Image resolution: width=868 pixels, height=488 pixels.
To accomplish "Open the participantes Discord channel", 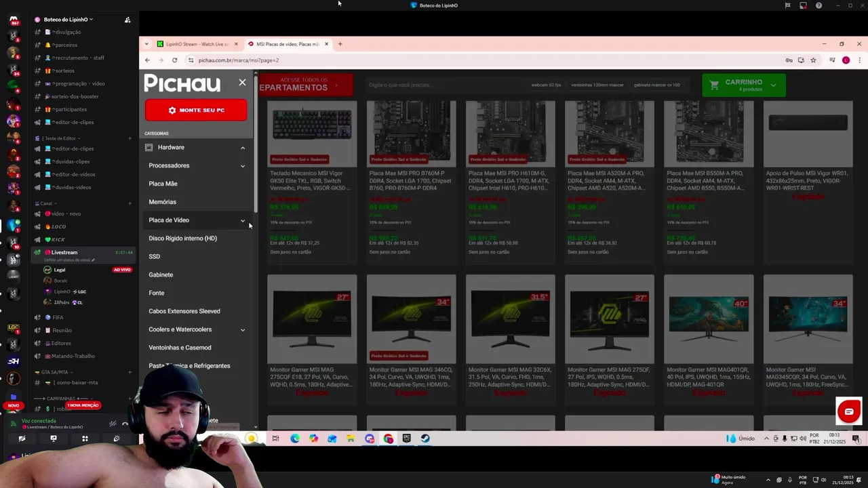I will pyautogui.click(x=69, y=109).
